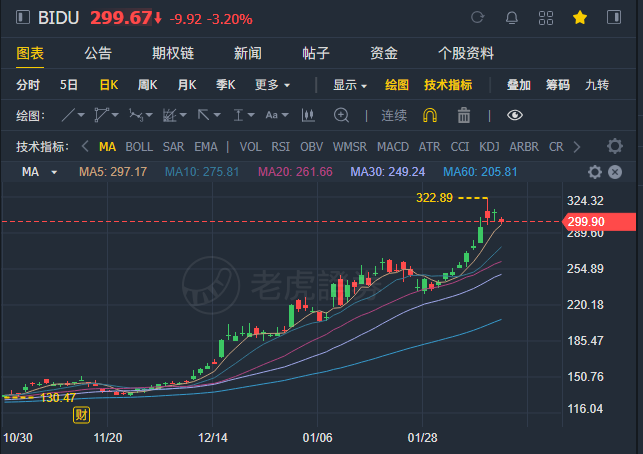Click the zoom-in magnifier tool
This screenshot has height=454, width=643.
[341, 115]
